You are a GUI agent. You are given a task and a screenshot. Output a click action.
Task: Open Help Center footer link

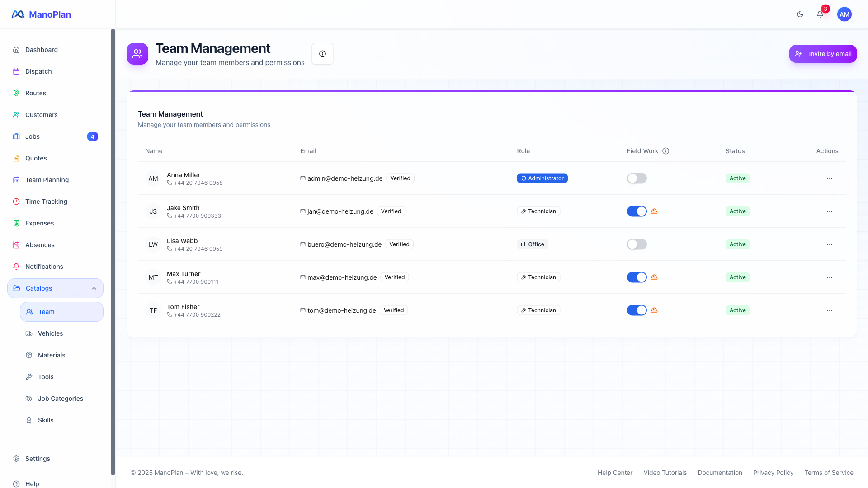click(x=615, y=473)
